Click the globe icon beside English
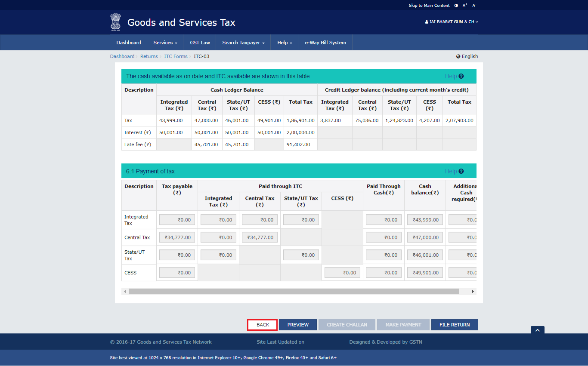This screenshot has height=366, width=588. click(458, 56)
